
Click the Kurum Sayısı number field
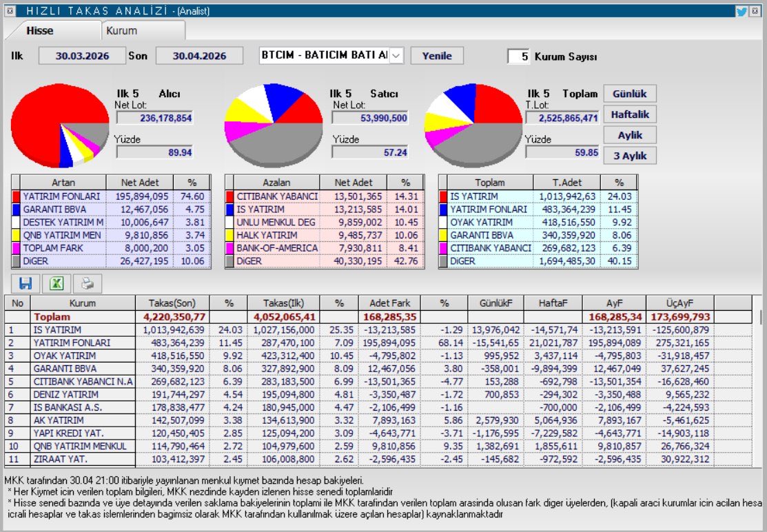tap(518, 57)
